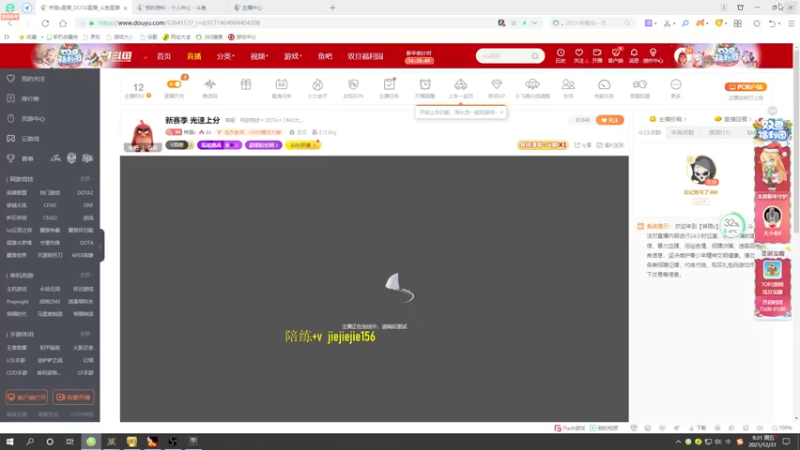Open a new browser tab with plus
The width and height of the screenshot is (800, 450).
pos(332,8)
